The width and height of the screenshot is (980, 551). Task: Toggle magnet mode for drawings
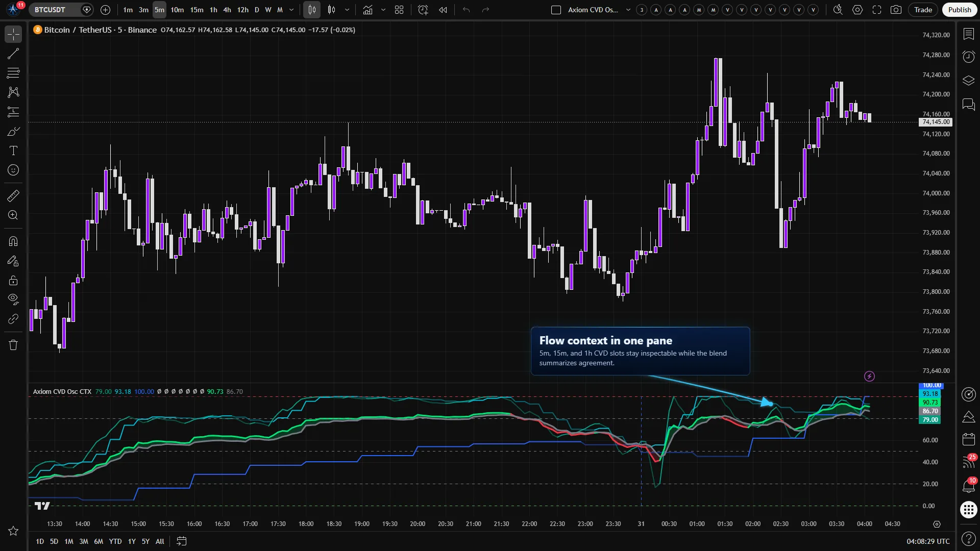tap(13, 241)
